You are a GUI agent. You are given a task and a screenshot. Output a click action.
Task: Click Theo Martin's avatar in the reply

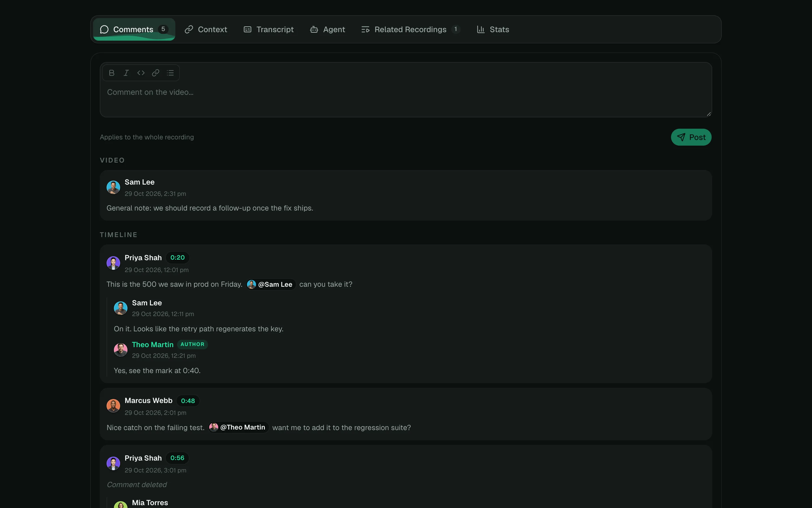(x=120, y=350)
